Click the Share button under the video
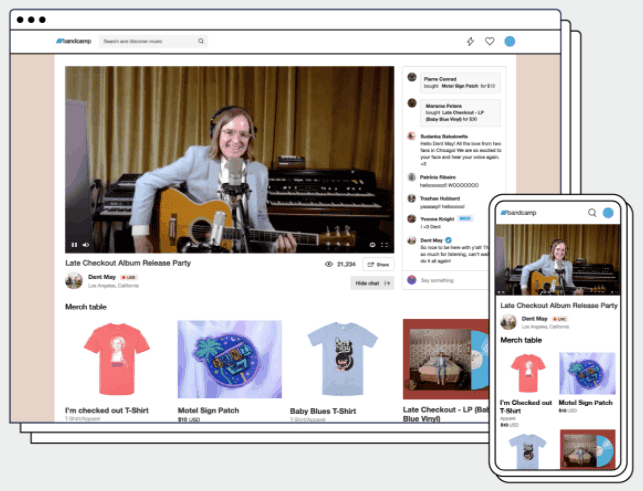The image size is (643, 491). coord(378,265)
